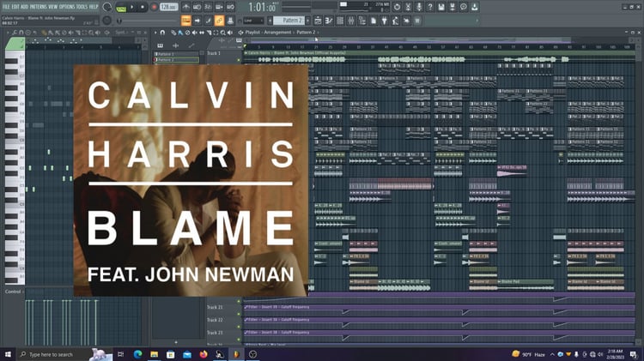Select the magnet snap icon in Playlist toolbar
Viewport: 644px width, 361px height.
click(162, 33)
